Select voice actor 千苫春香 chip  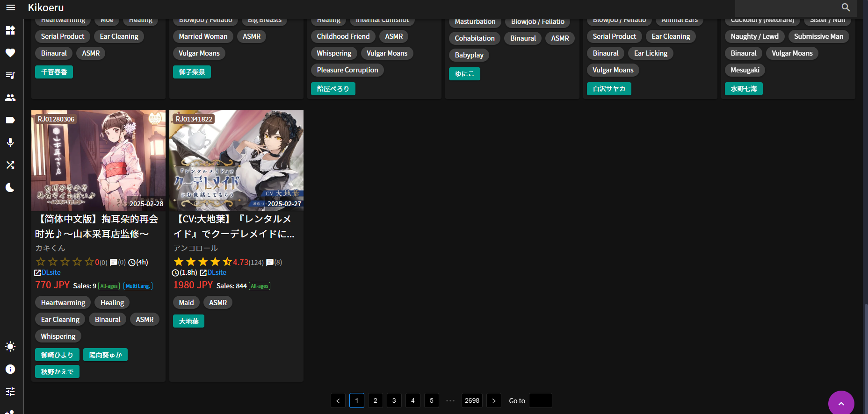54,72
